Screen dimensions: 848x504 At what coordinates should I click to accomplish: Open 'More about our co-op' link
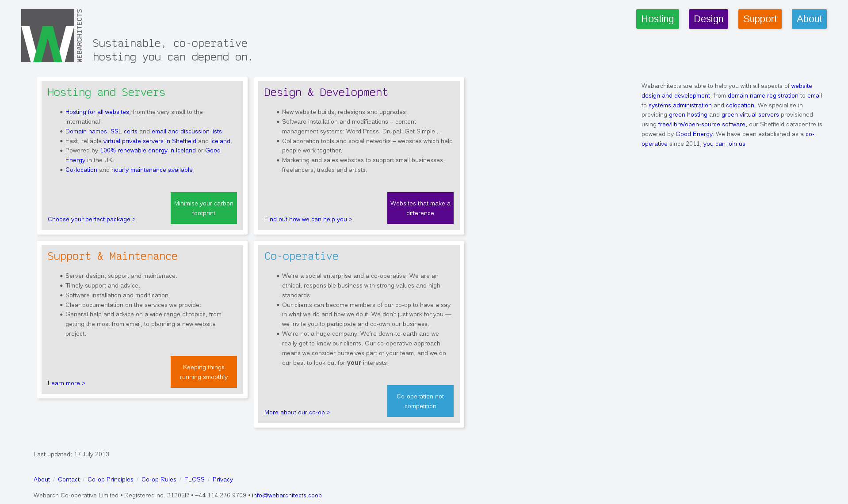tap(297, 413)
